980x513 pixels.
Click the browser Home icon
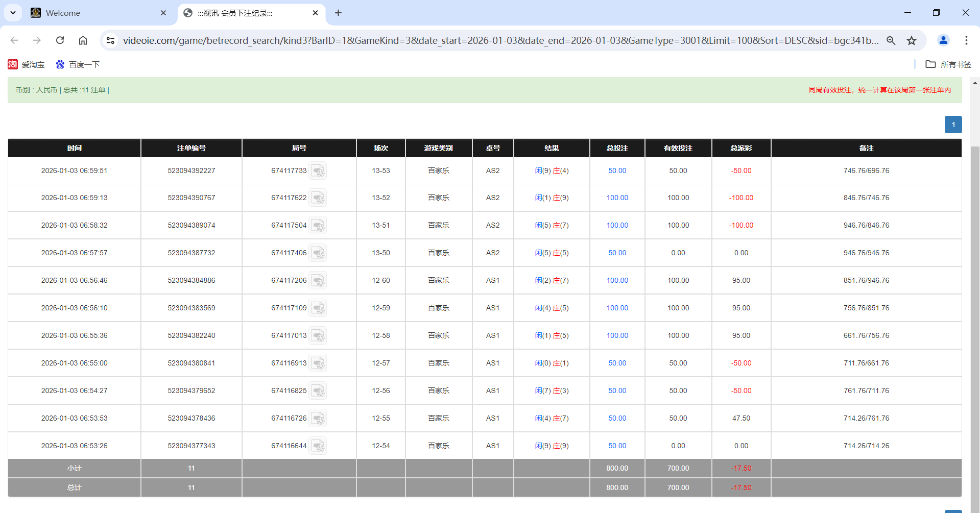tap(83, 40)
